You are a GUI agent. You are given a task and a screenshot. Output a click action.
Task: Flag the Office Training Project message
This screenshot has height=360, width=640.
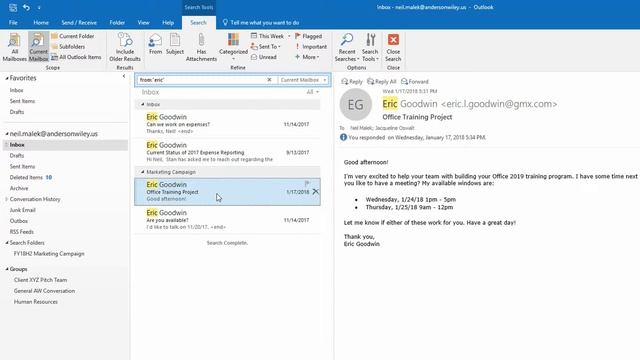pos(307,184)
